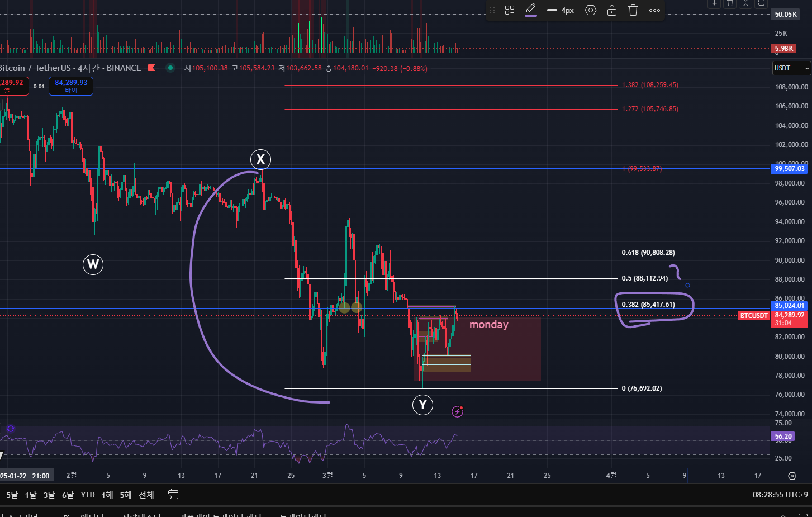Open drawing settings hexagon icon
The width and height of the screenshot is (812, 517).
pyautogui.click(x=591, y=10)
